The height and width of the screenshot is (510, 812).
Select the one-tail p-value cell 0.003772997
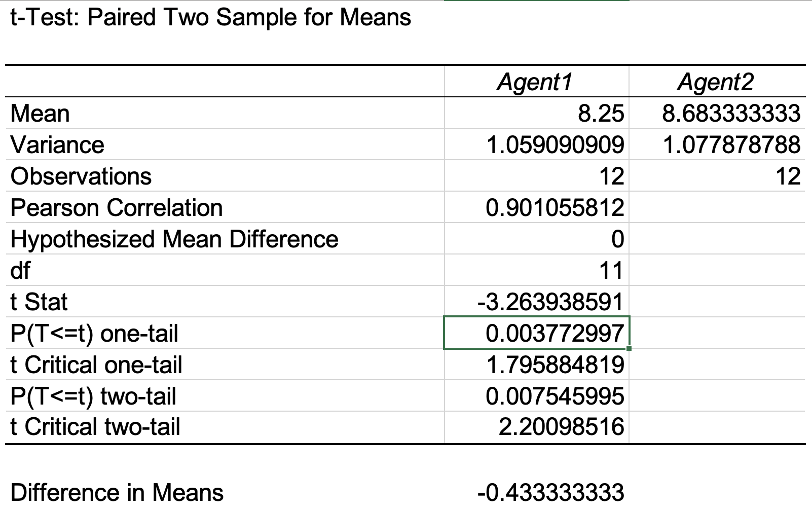[555, 334]
